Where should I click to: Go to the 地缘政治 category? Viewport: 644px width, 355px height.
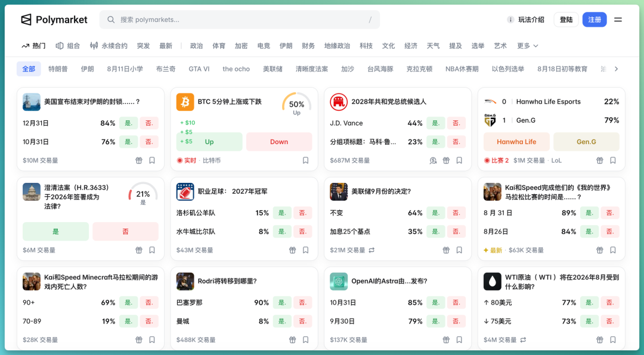[337, 46]
